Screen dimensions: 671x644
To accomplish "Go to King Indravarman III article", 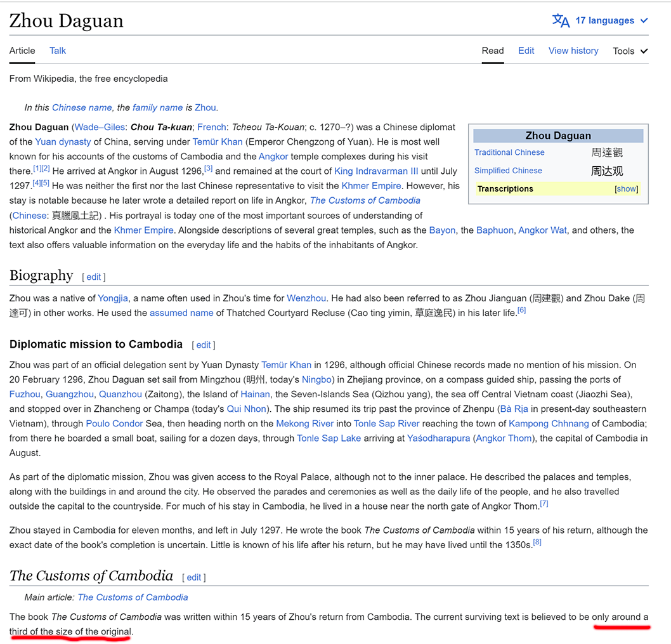I will [376, 171].
